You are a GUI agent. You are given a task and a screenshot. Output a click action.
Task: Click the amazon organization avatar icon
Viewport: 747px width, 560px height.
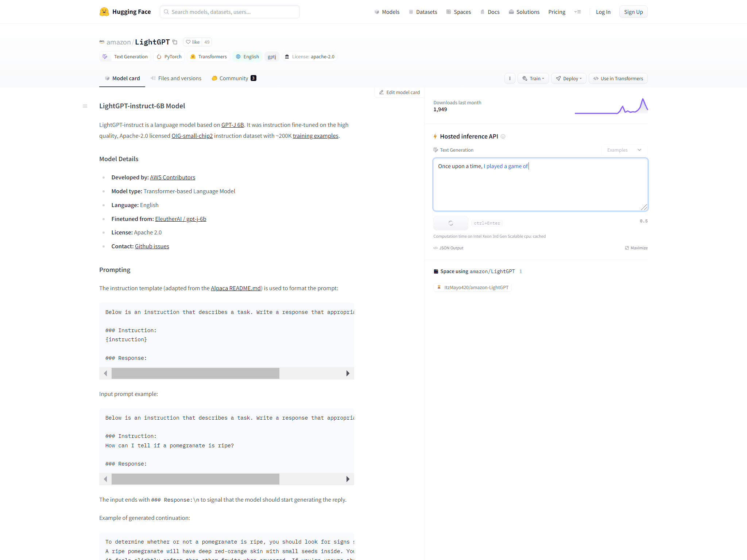tap(102, 42)
